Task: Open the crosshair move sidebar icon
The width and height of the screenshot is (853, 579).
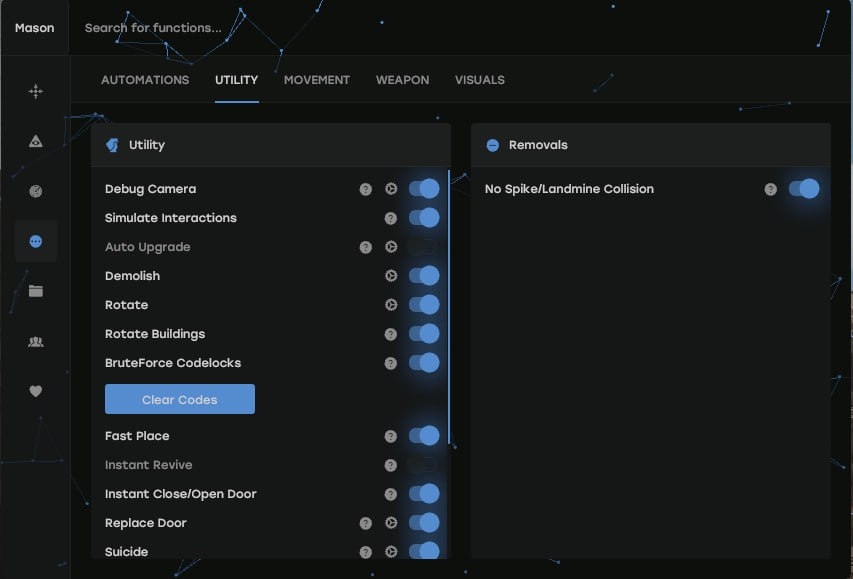Action: (36, 91)
